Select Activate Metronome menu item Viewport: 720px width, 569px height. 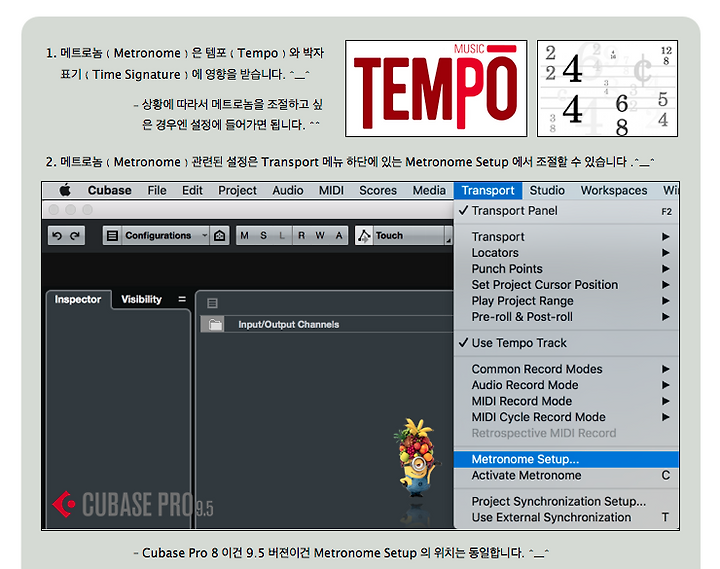click(566, 475)
